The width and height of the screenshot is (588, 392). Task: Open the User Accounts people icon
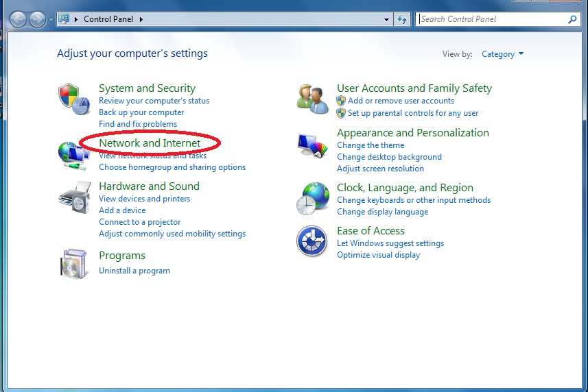coord(312,99)
